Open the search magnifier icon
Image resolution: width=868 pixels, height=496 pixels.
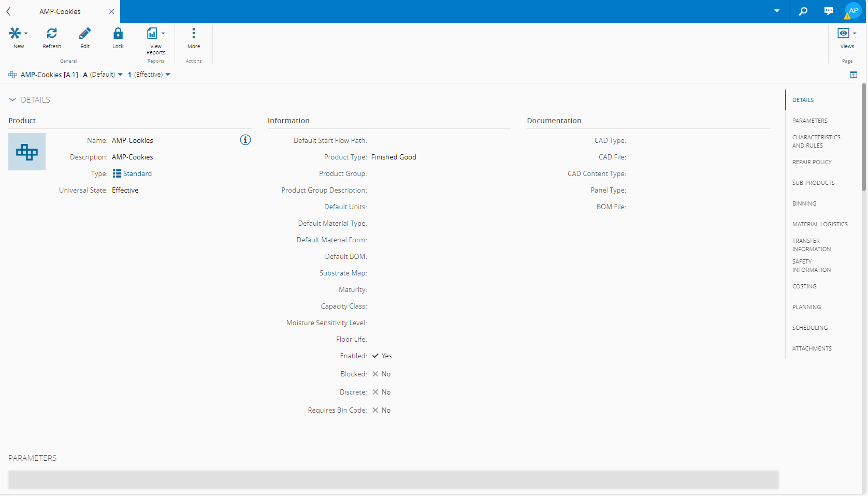click(803, 11)
